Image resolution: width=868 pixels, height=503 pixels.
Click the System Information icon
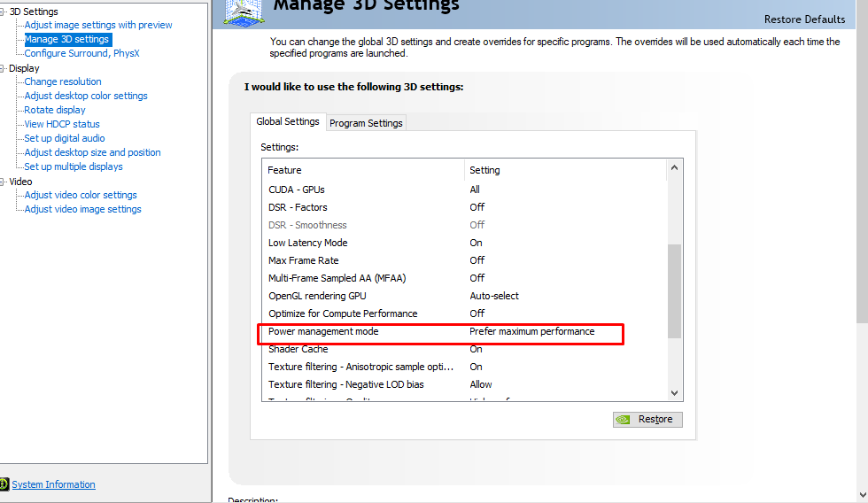4,484
